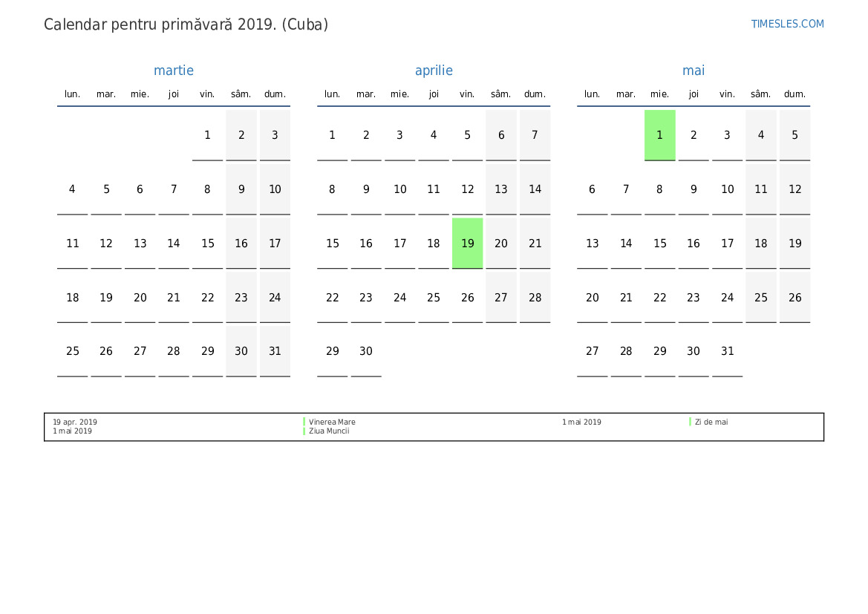Select April 14 Sunday cell
The image size is (868, 614).
click(x=535, y=189)
